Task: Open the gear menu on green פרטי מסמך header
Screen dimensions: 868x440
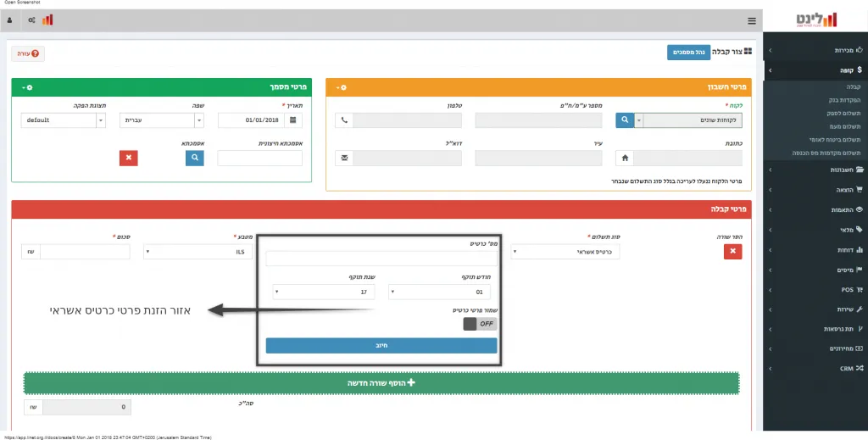Action: pyautogui.click(x=27, y=87)
